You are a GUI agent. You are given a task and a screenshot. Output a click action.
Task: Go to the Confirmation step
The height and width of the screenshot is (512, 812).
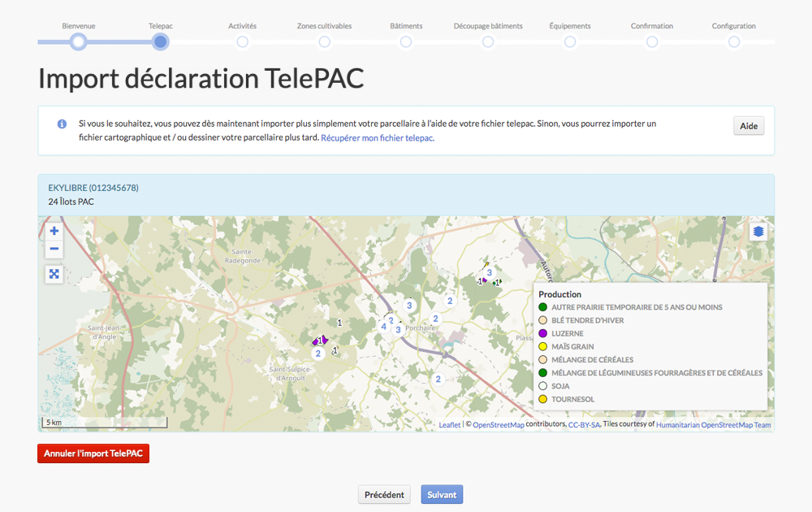pyautogui.click(x=652, y=41)
